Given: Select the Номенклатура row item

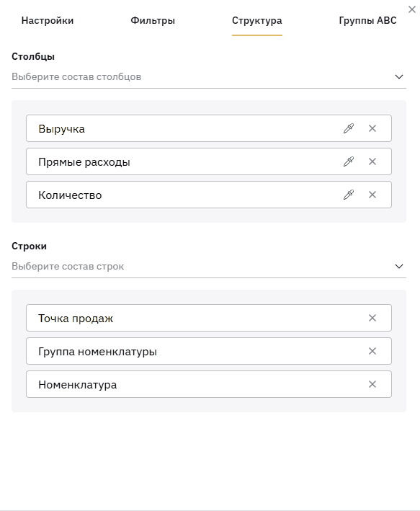Looking at the screenshot, I should 209,384.
